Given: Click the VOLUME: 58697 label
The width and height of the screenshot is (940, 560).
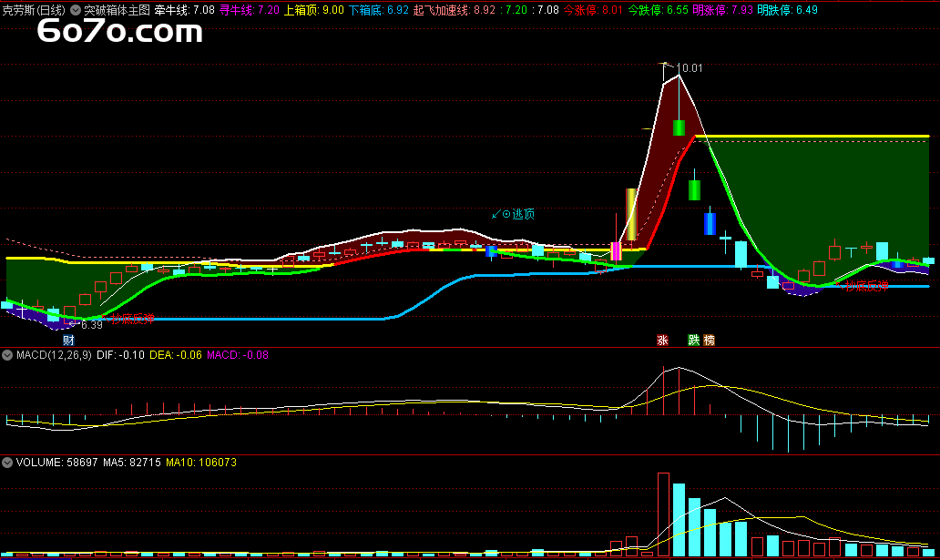Looking at the screenshot, I should pos(57,463).
